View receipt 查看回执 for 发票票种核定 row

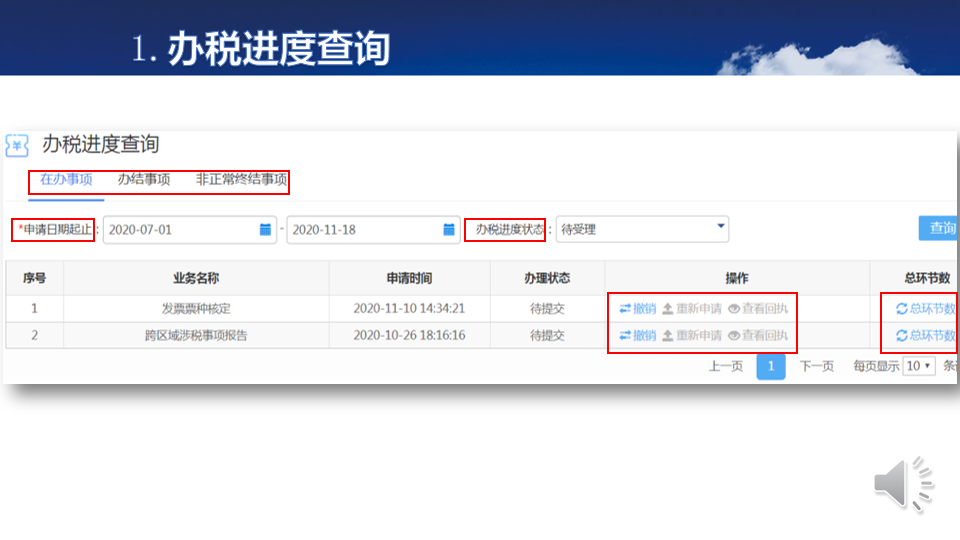coord(758,309)
